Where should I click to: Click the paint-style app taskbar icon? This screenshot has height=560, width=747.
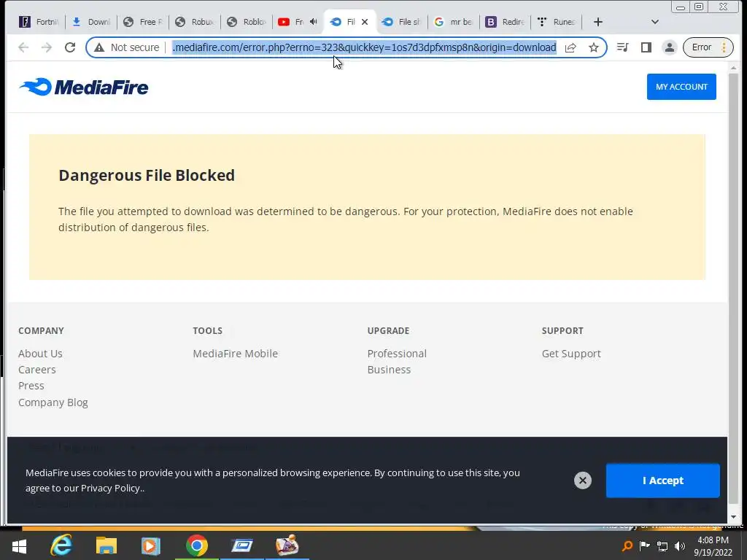tap(287, 545)
